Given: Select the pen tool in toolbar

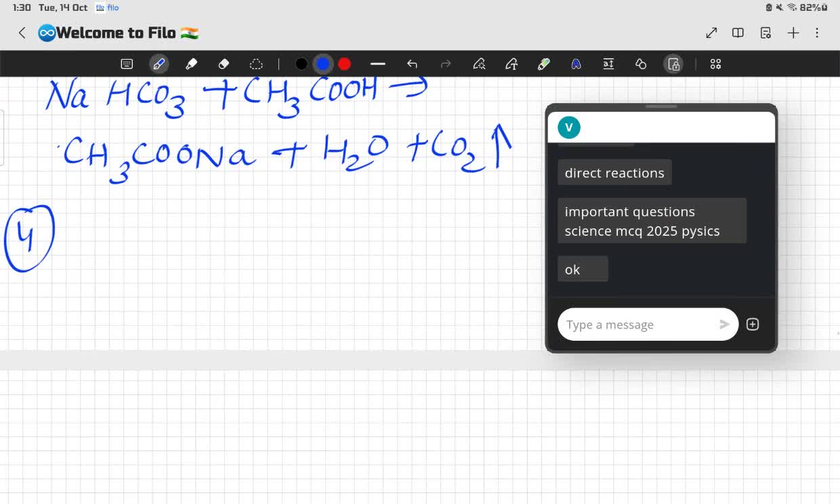Looking at the screenshot, I should pos(159,64).
